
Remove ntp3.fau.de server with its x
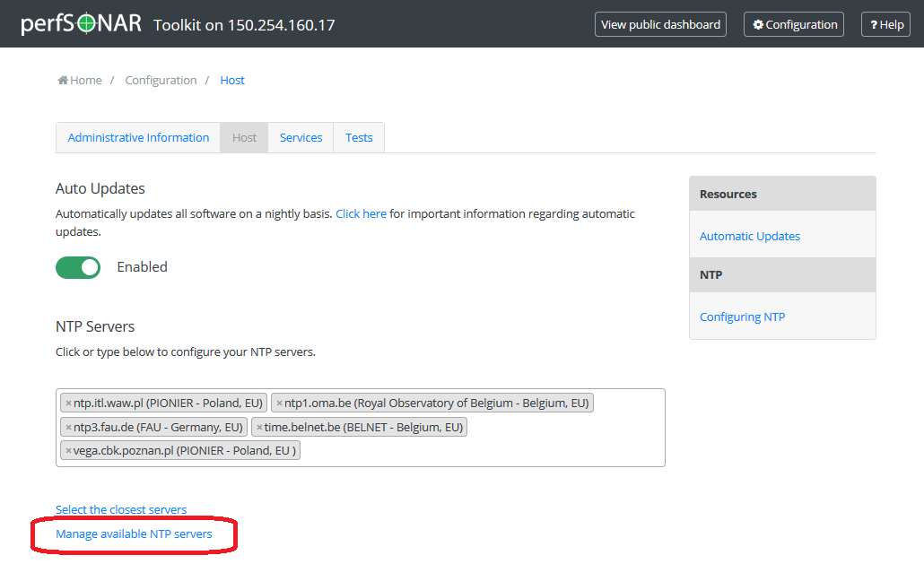coord(68,428)
